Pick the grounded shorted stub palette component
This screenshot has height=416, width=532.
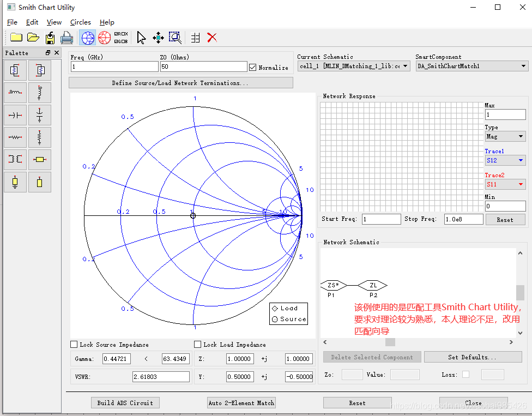coord(15,182)
